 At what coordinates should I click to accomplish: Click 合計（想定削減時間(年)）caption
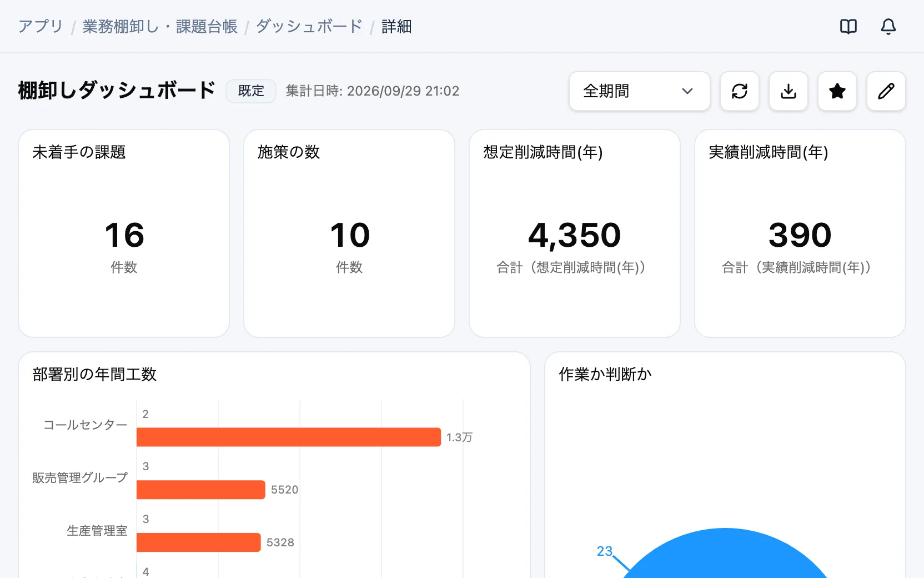[x=574, y=268]
